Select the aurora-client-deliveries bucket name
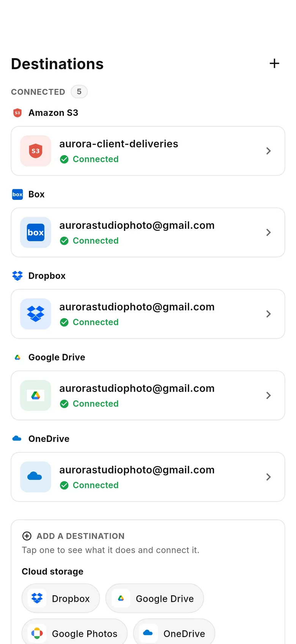The width and height of the screenshot is (296, 644). pyautogui.click(x=119, y=144)
